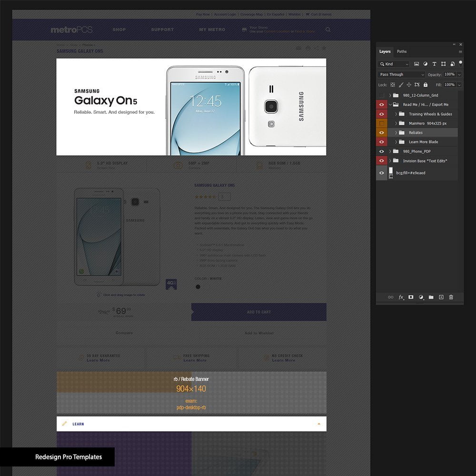Hide the Rebates layer group
476x476 pixels.
381,133
